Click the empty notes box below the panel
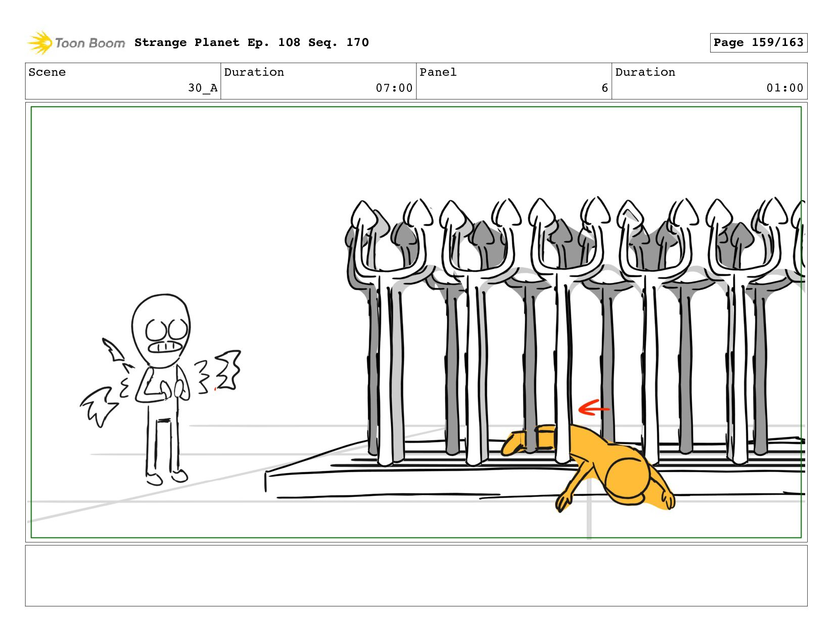 tap(416, 575)
